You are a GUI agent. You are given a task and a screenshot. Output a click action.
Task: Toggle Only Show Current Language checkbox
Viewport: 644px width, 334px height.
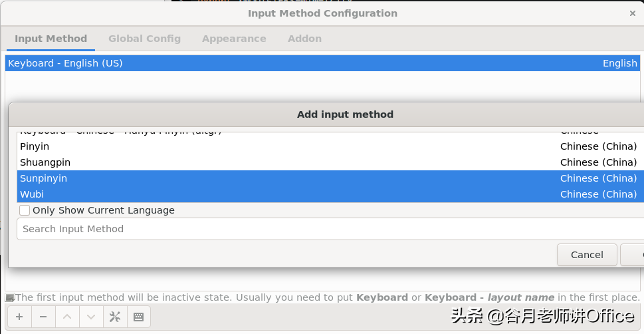click(x=25, y=210)
